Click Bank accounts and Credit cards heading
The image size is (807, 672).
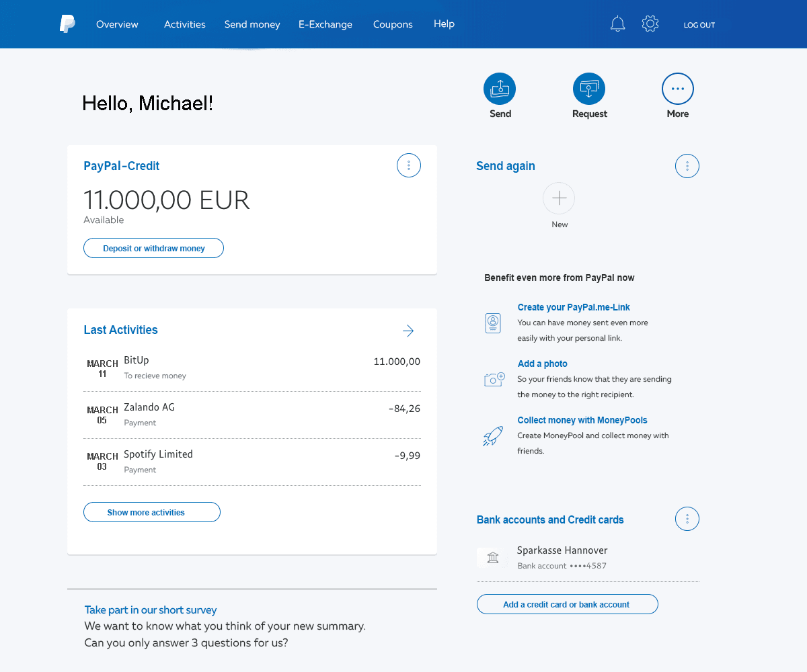point(550,519)
